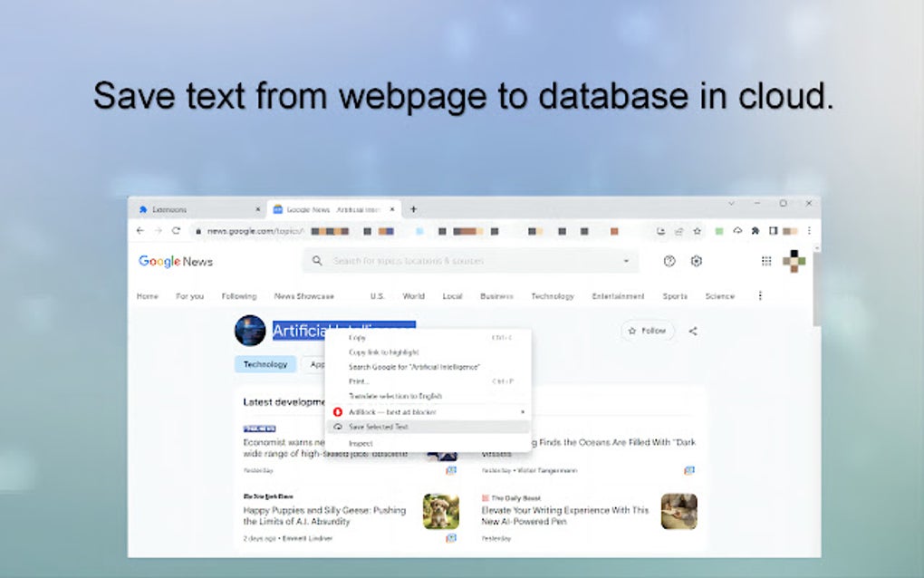
Task: Click the page vertical scrollbar
Action: [816, 289]
